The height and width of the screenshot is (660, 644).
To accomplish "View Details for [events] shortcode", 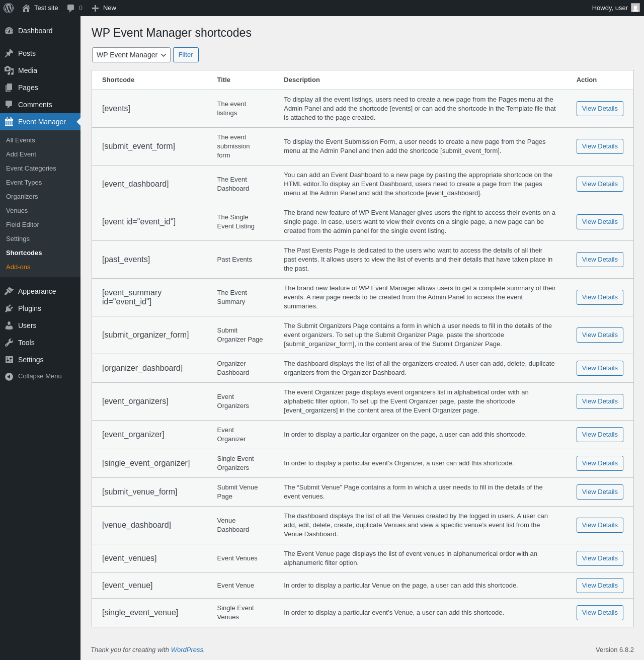I will click(600, 109).
